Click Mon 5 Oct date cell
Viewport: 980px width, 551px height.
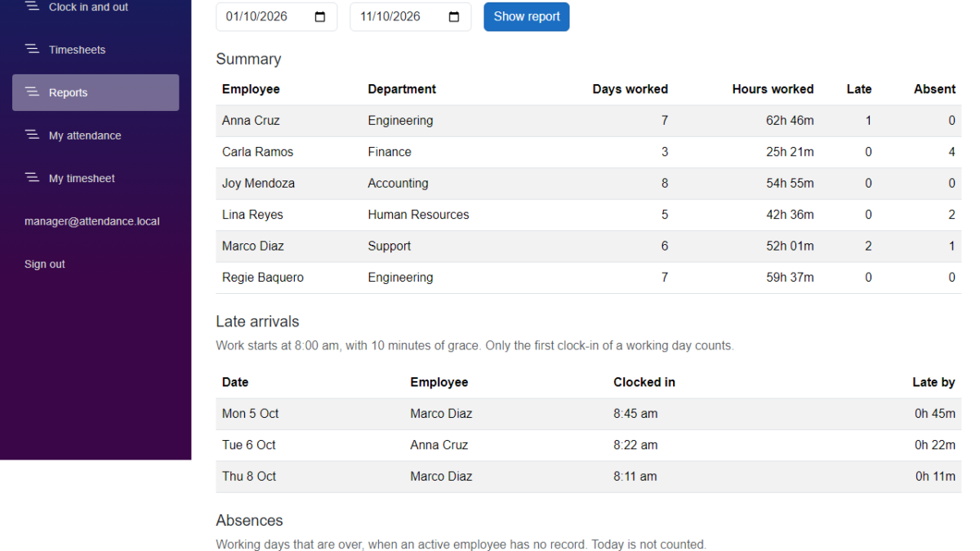point(251,414)
